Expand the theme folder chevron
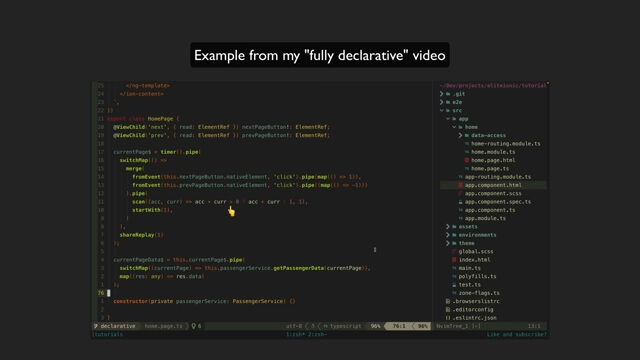 click(x=448, y=243)
